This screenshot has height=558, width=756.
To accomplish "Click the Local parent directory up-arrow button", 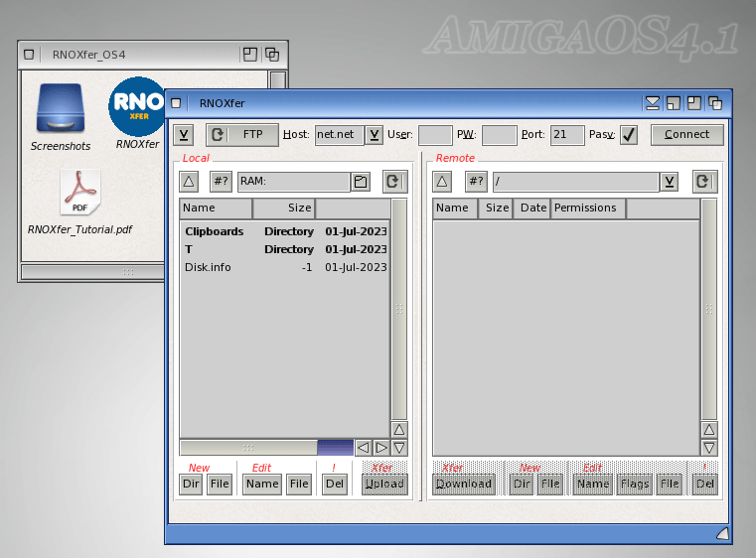I will pyautogui.click(x=189, y=182).
